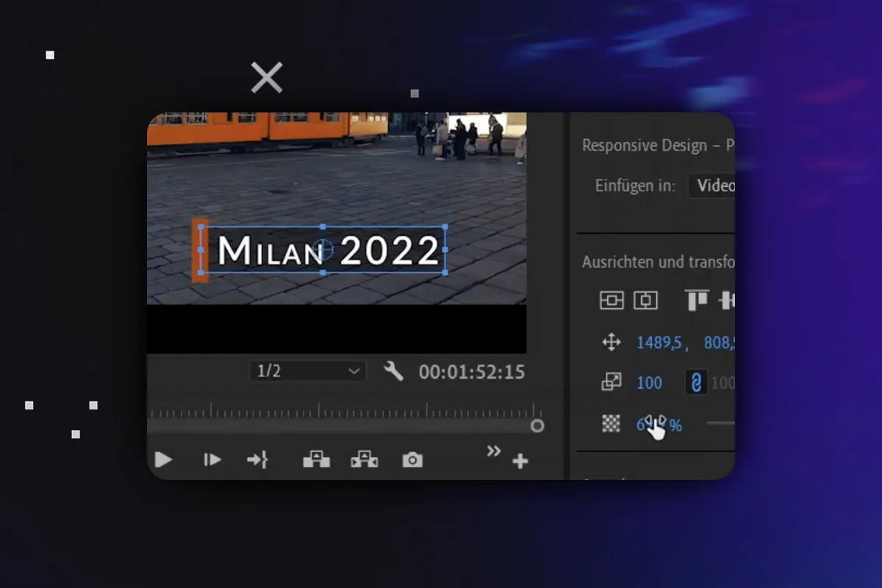The width and height of the screenshot is (882, 588).
Task: Open the 1/2 playback resolution dropdown
Action: pyautogui.click(x=307, y=371)
